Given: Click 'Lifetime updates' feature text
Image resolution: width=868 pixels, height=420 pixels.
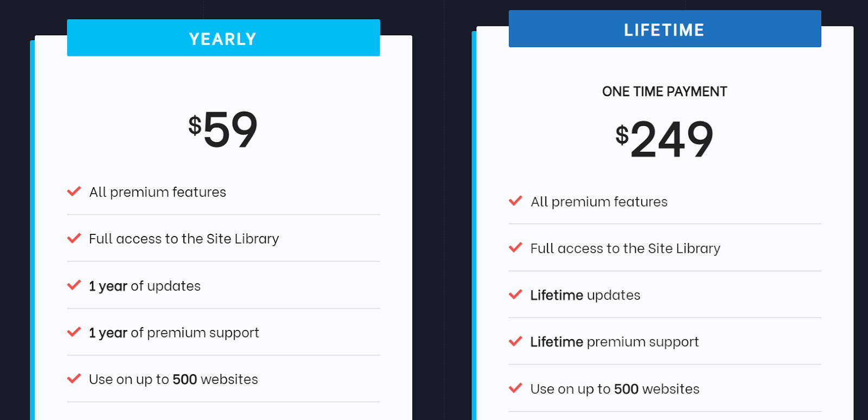Looking at the screenshot, I should point(585,295).
